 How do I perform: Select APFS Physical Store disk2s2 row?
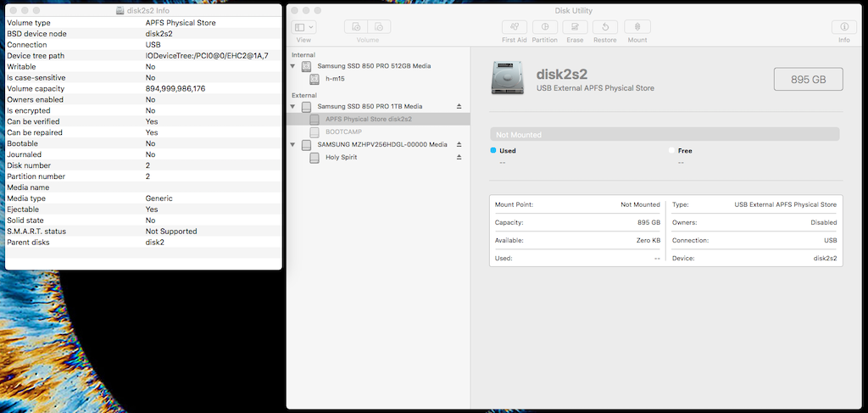[x=378, y=119]
